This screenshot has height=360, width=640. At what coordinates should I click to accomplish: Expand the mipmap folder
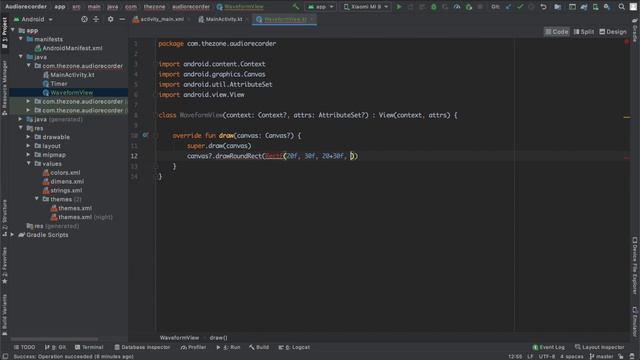click(28, 155)
